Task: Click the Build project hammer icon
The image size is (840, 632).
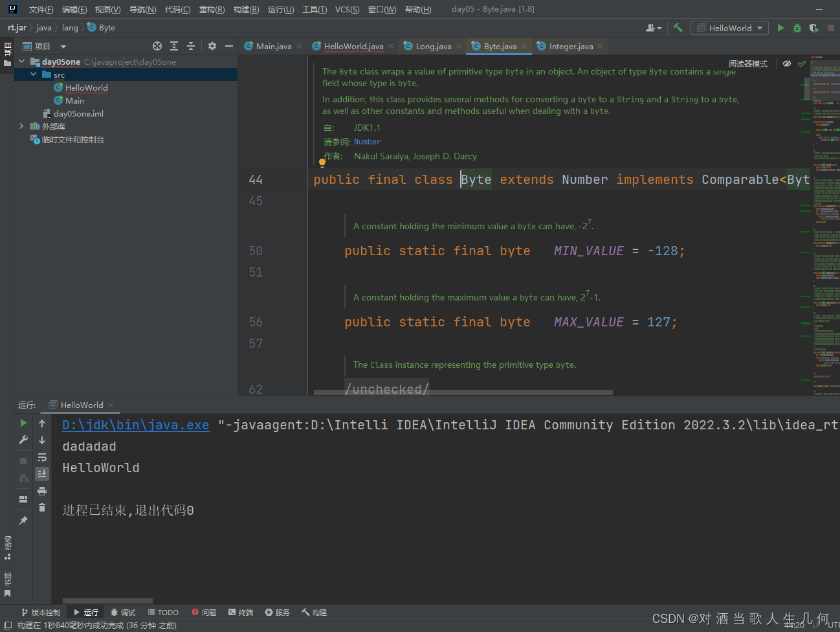Action: 678,28
